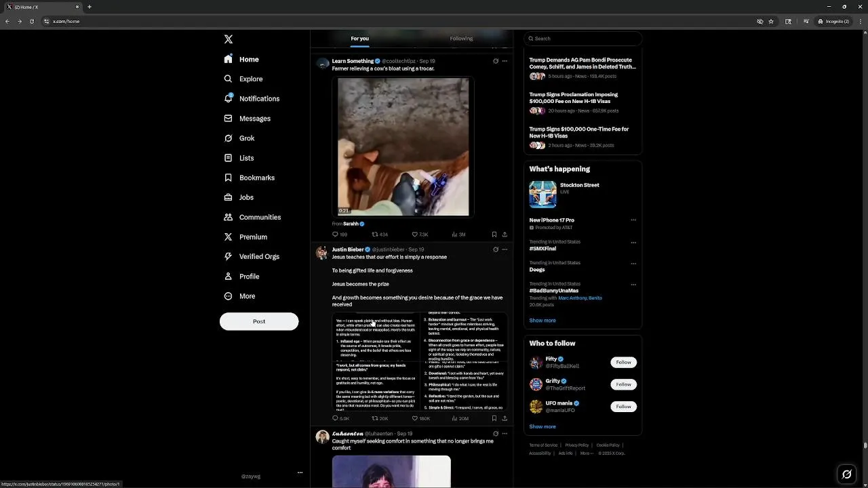Bookmark the Justin Bieber post
868x488 pixels.
point(494,419)
